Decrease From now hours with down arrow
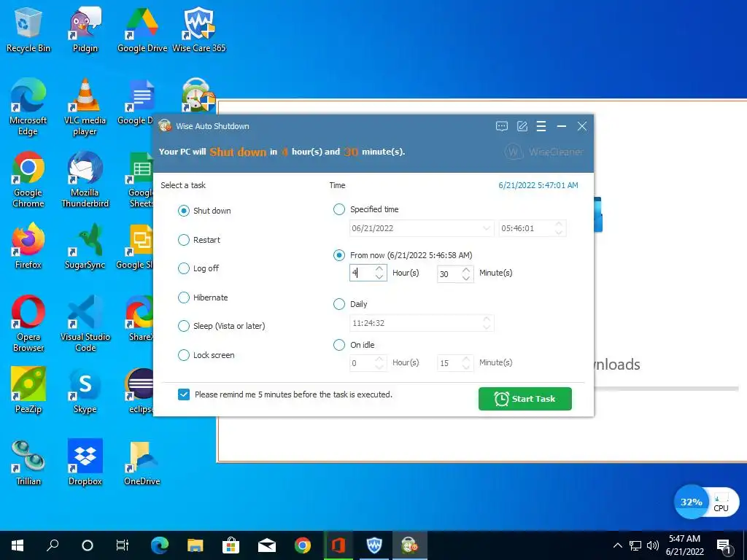Viewport: 747px width, 560px height. pyautogui.click(x=379, y=277)
